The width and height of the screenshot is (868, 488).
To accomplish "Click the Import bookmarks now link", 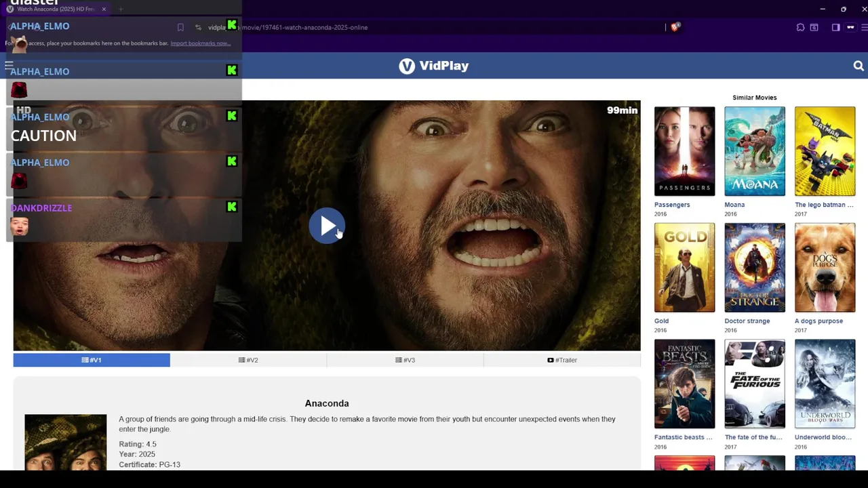I will point(201,43).
